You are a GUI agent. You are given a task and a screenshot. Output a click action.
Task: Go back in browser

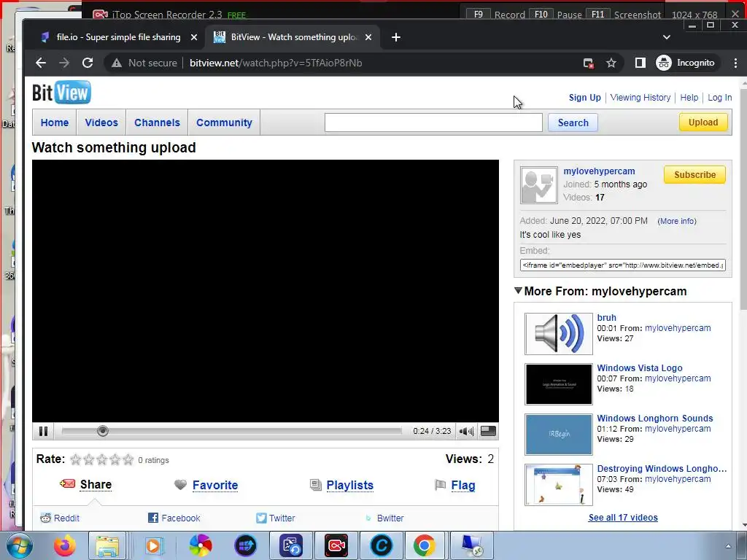click(x=41, y=63)
